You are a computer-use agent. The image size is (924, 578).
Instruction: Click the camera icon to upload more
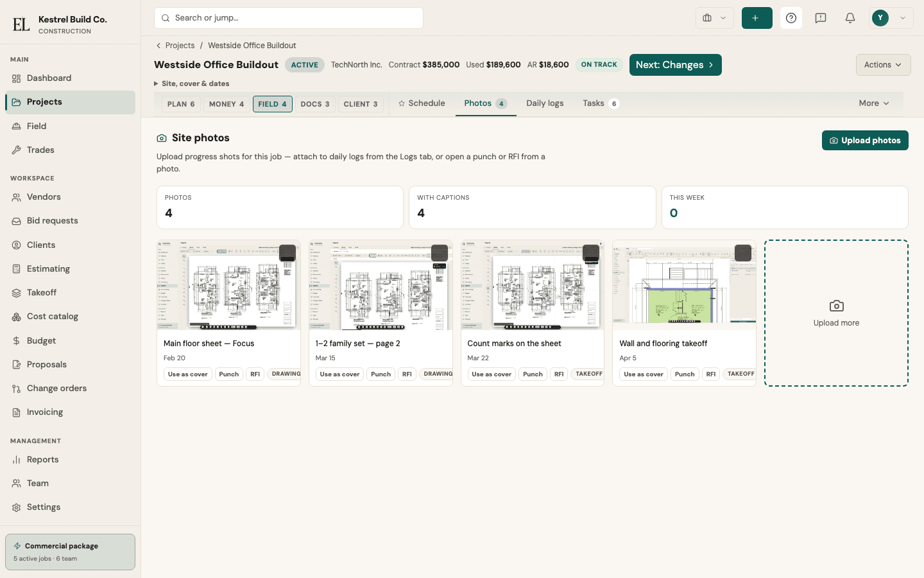point(836,306)
